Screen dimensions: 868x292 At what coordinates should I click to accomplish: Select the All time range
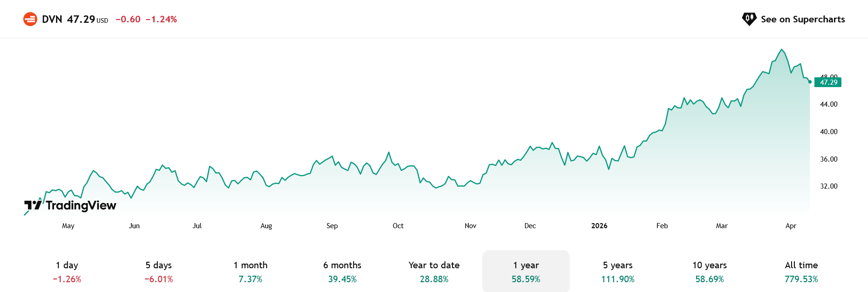801,272
